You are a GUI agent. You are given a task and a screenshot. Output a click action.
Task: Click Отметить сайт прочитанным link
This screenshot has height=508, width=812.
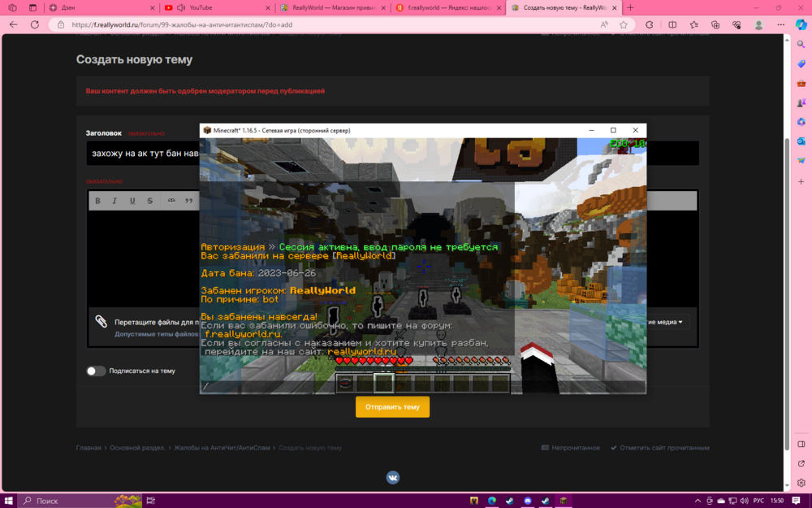coord(659,448)
